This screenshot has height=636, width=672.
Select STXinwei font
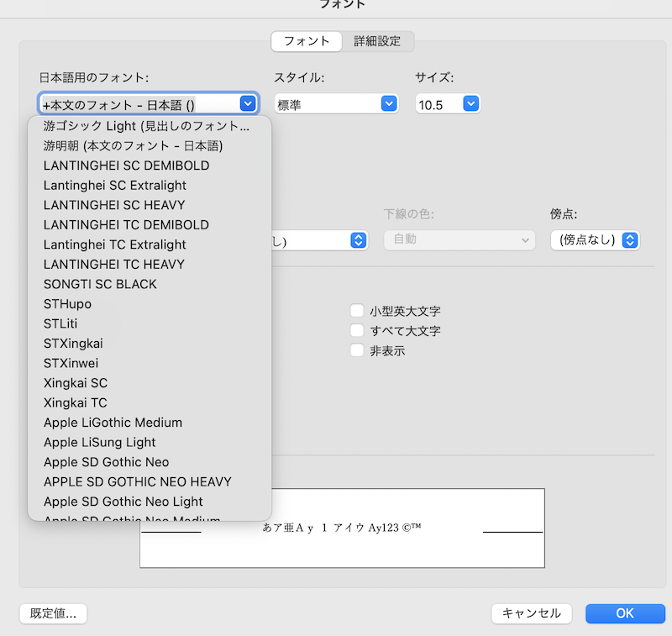click(x=150, y=363)
